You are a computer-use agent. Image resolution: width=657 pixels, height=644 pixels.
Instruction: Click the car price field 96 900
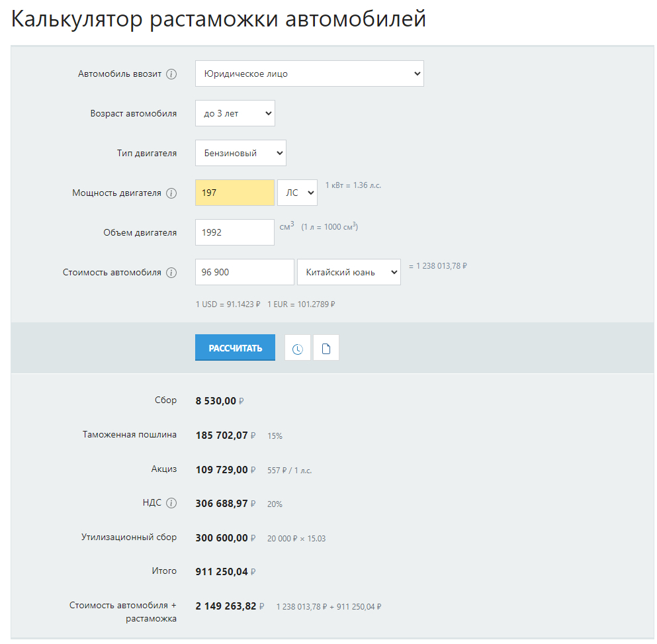tap(244, 272)
